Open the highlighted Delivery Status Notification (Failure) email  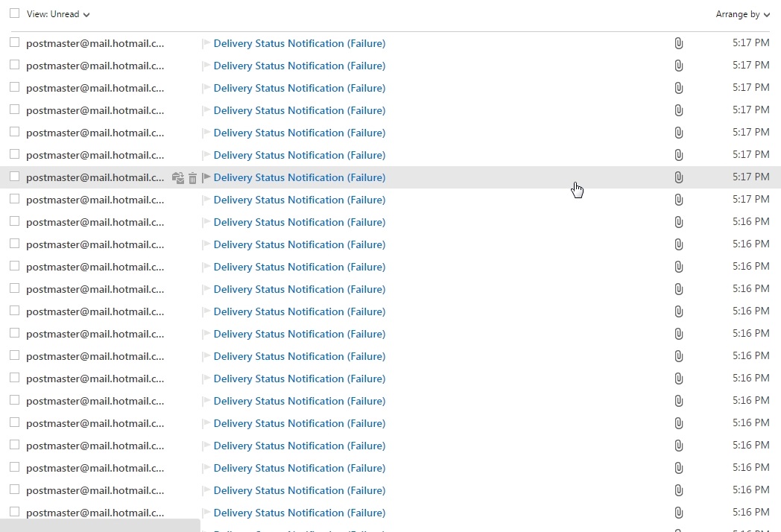click(300, 178)
